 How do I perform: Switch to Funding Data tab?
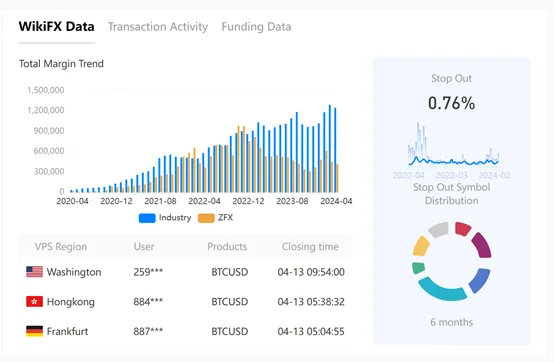pos(257,26)
